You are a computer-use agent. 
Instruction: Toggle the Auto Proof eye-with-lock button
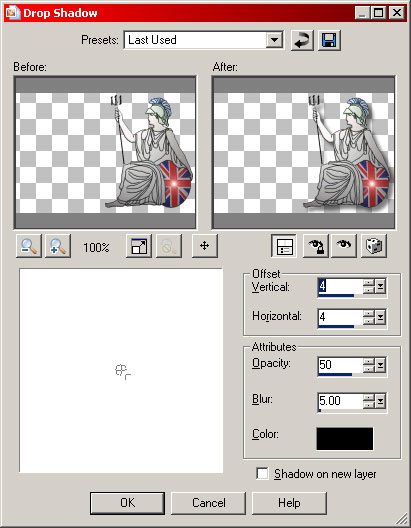315,246
